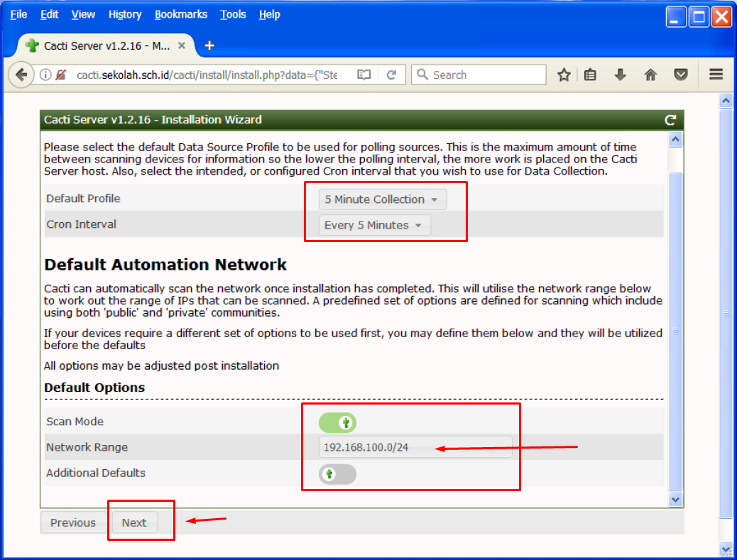Click the Previous button
This screenshot has height=560, width=737.
pos(72,522)
